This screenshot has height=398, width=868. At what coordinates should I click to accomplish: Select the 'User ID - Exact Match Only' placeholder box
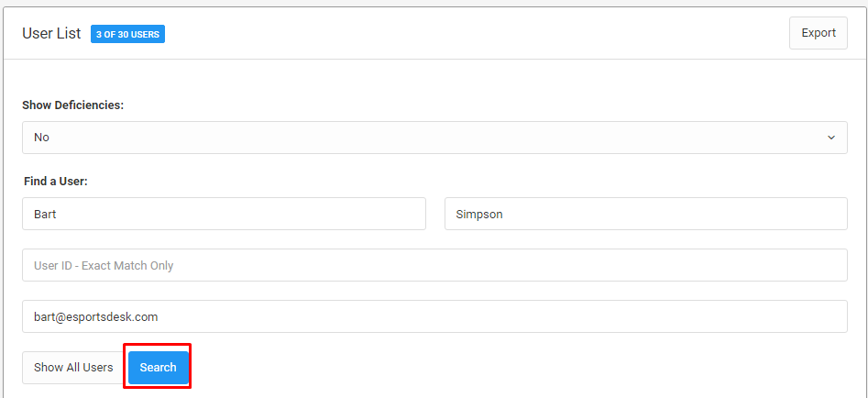(x=434, y=265)
